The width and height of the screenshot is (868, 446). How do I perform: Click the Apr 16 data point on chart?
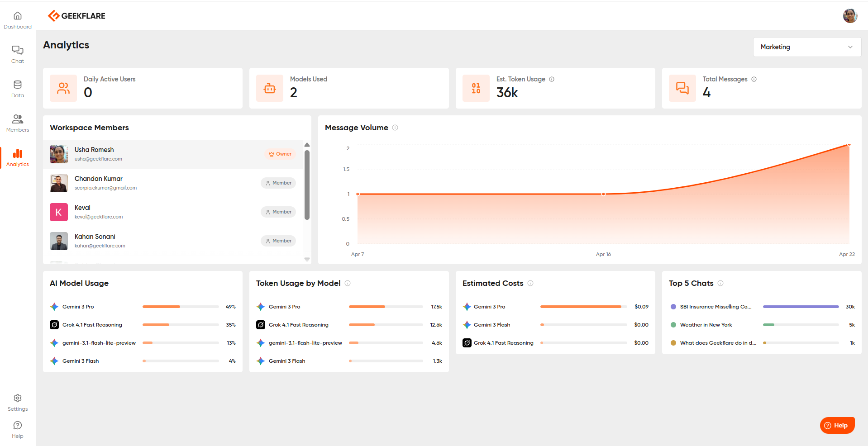(603, 194)
